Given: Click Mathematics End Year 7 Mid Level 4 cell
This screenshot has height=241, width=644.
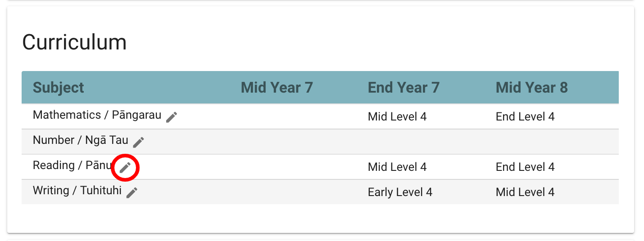Looking at the screenshot, I should 397,117.
